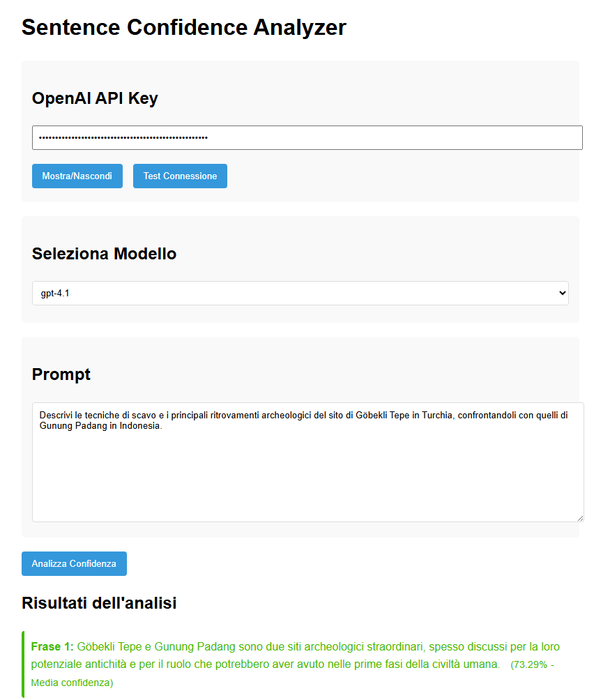Click the OpenAI API Key heading

[95, 98]
